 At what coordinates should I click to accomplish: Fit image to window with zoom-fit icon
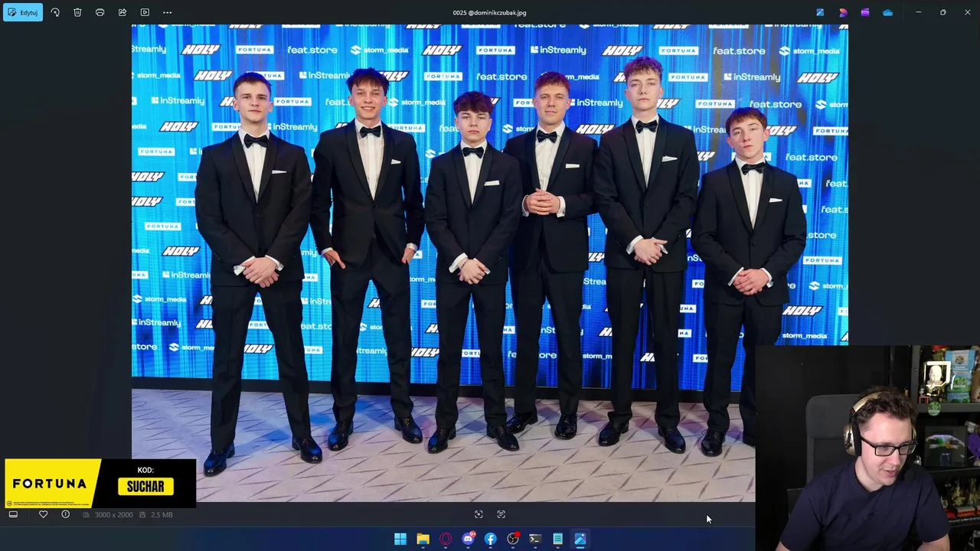pyautogui.click(x=479, y=514)
